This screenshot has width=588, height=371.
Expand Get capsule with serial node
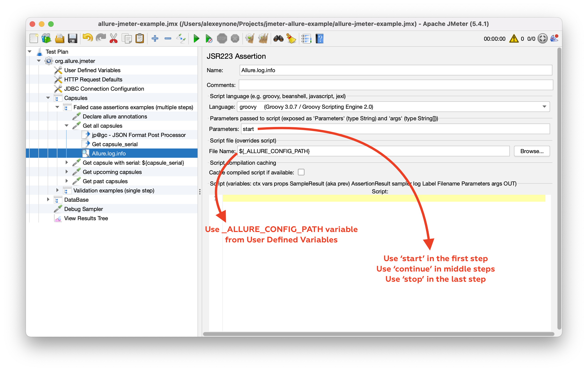(x=67, y=163)
